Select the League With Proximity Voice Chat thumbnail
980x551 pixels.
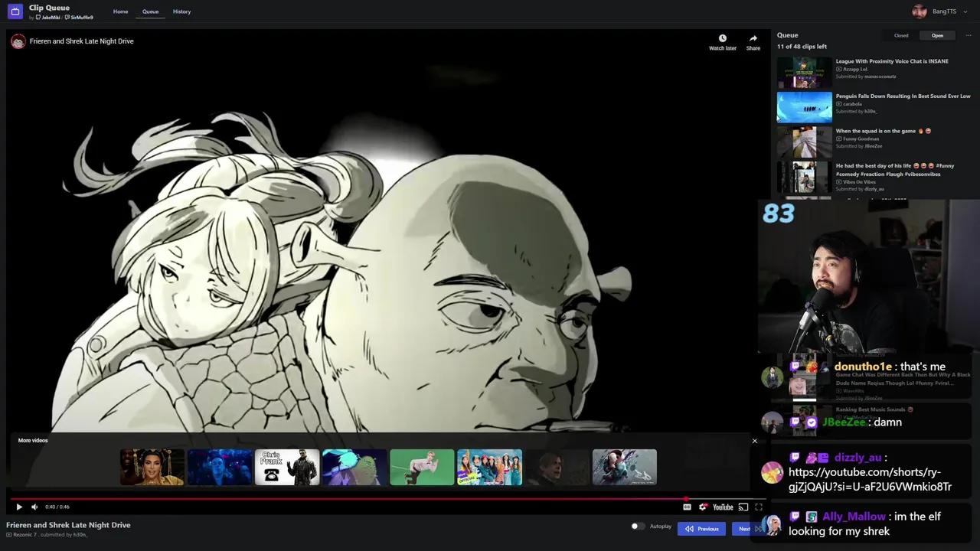click(804, 73)
